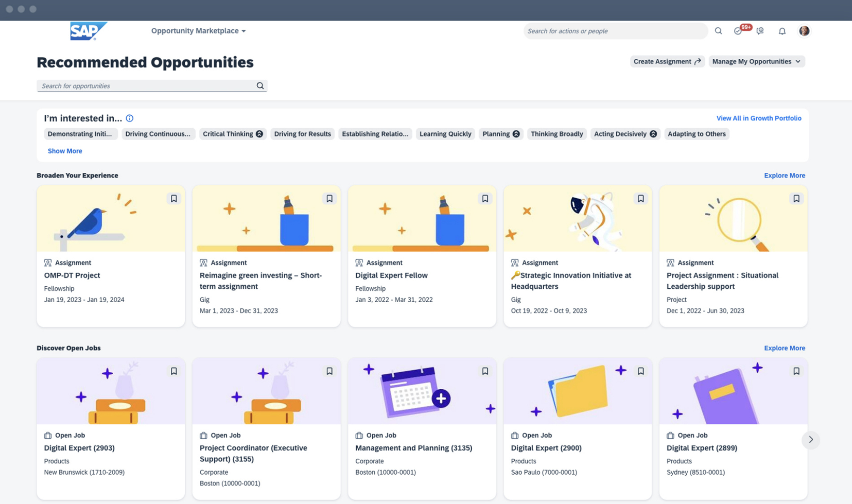Bookmark Digital Expert (2899) job
The height and width of the screenshot is (504, 852).
tap(796, 371)
